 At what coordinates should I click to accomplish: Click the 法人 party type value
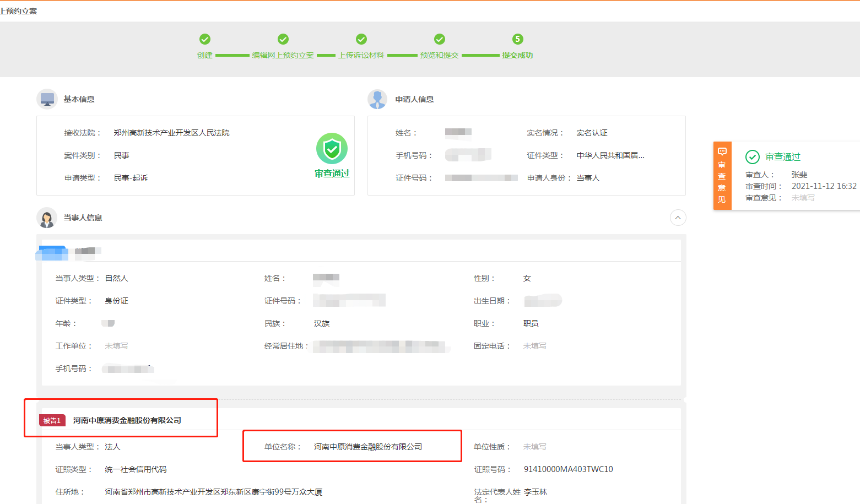tap(112, 447)
